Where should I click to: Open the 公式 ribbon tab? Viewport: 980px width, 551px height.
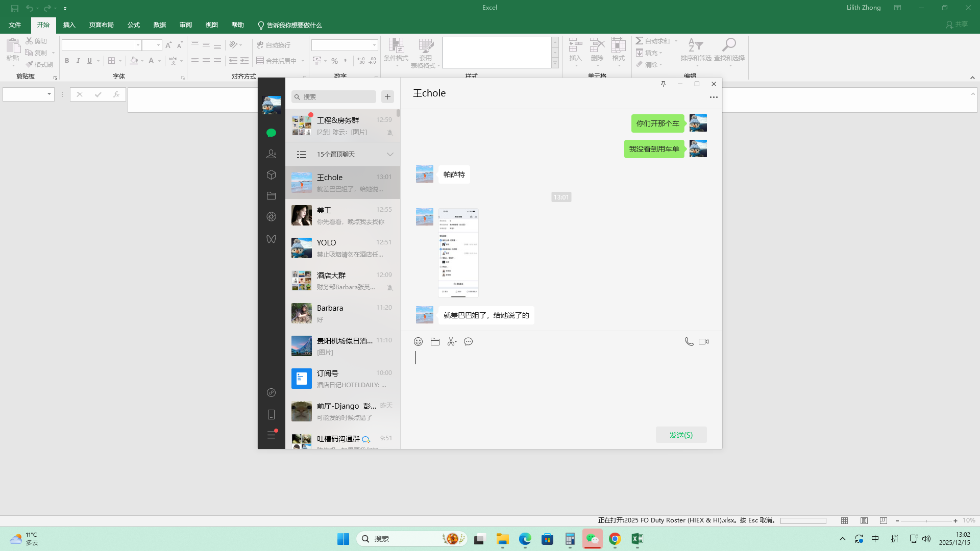tap(133, 25)
